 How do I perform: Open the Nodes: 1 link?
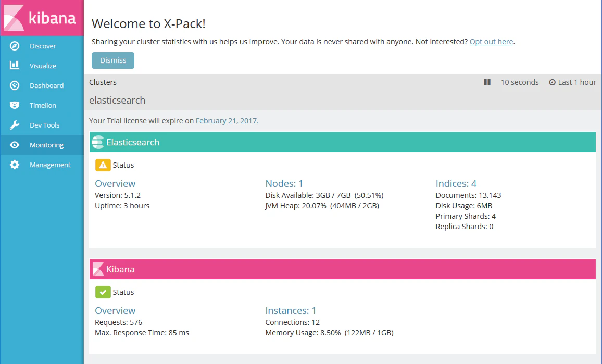pos(284,183)
